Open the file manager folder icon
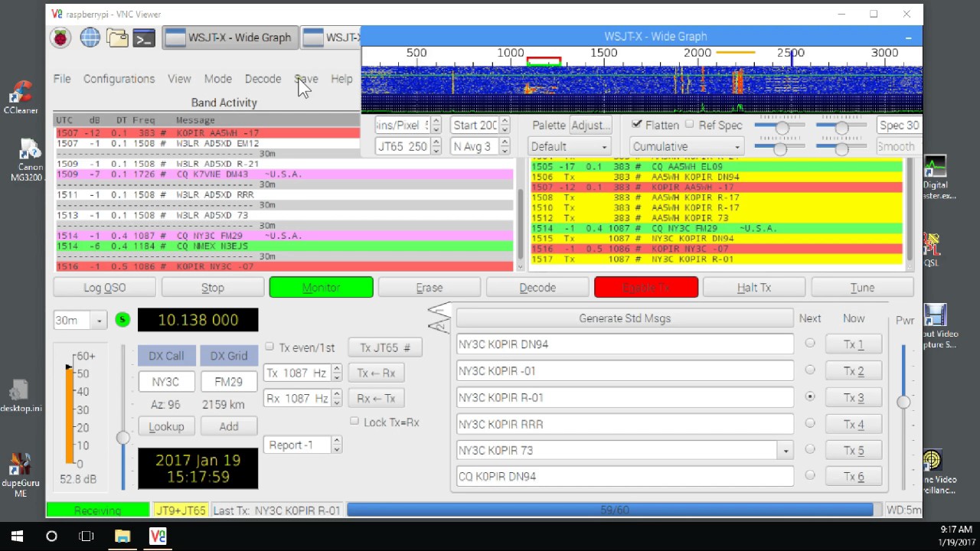 [117, 37]
